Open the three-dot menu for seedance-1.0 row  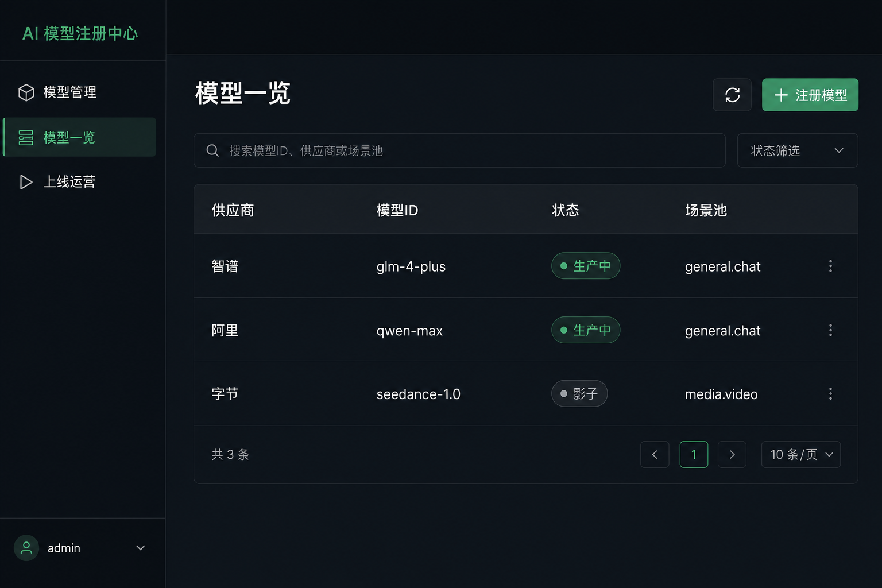coord(830,394)
